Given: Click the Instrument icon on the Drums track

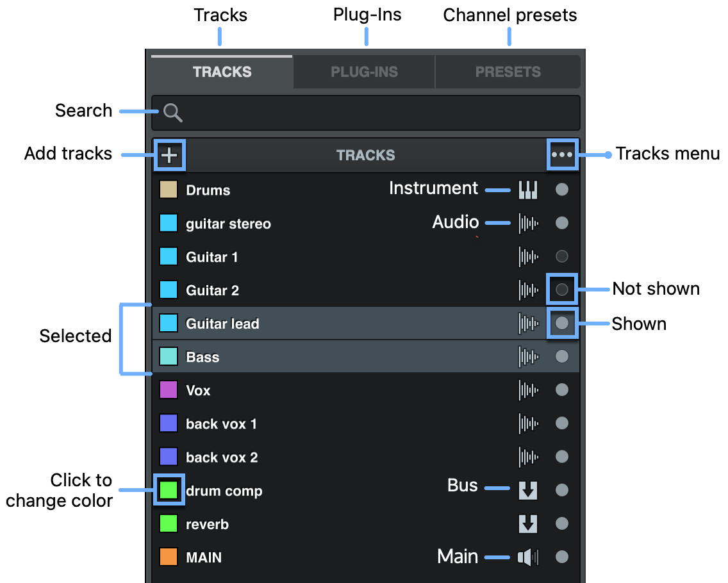Looking at the screenshot, I should [527, 189].
